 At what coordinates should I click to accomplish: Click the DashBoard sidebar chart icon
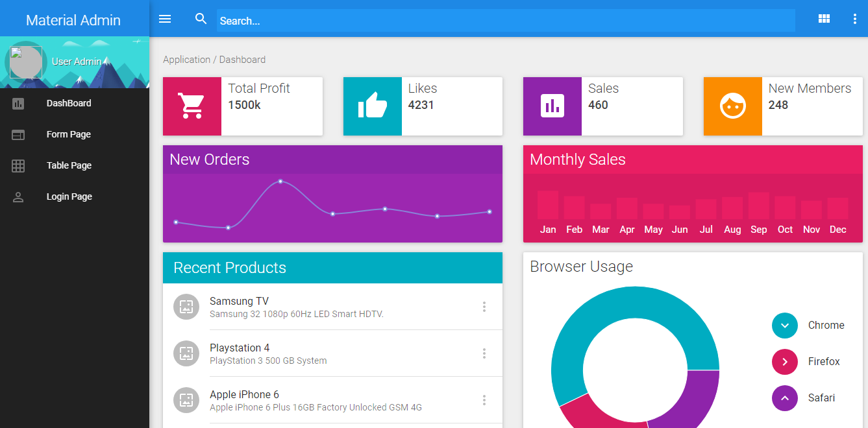[18, 103]
